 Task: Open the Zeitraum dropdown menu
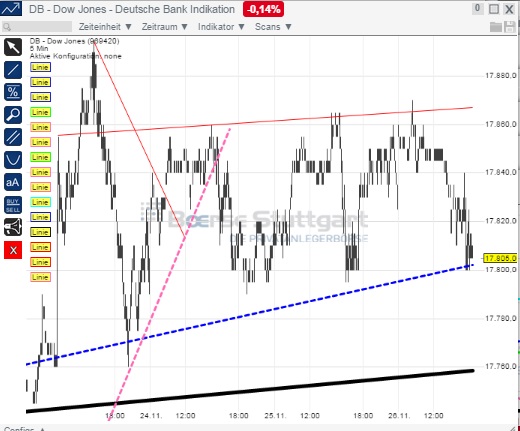165,27
